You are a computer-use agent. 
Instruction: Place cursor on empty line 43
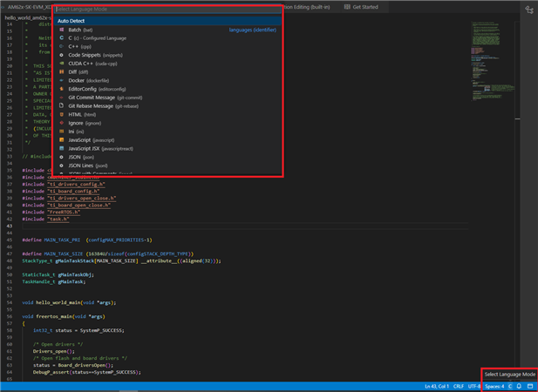coord(245,226)
